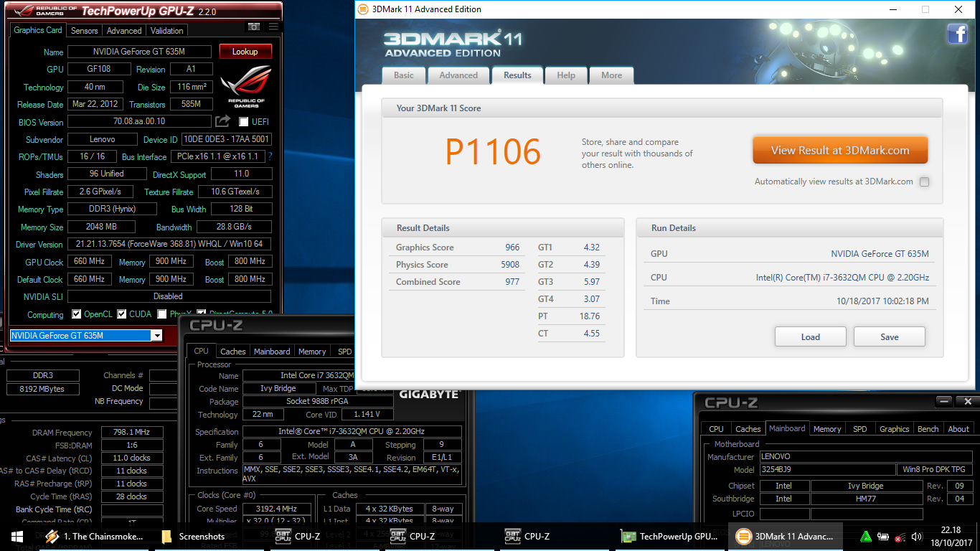This screenshot has width=980, height=551.
Task: Click the Driver Version field in GPU-Z
Action: 169,244
